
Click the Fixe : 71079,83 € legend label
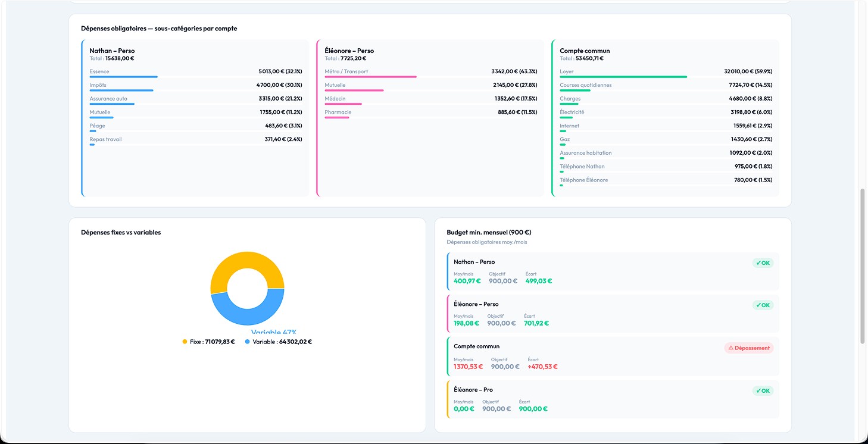pos(213,342)
